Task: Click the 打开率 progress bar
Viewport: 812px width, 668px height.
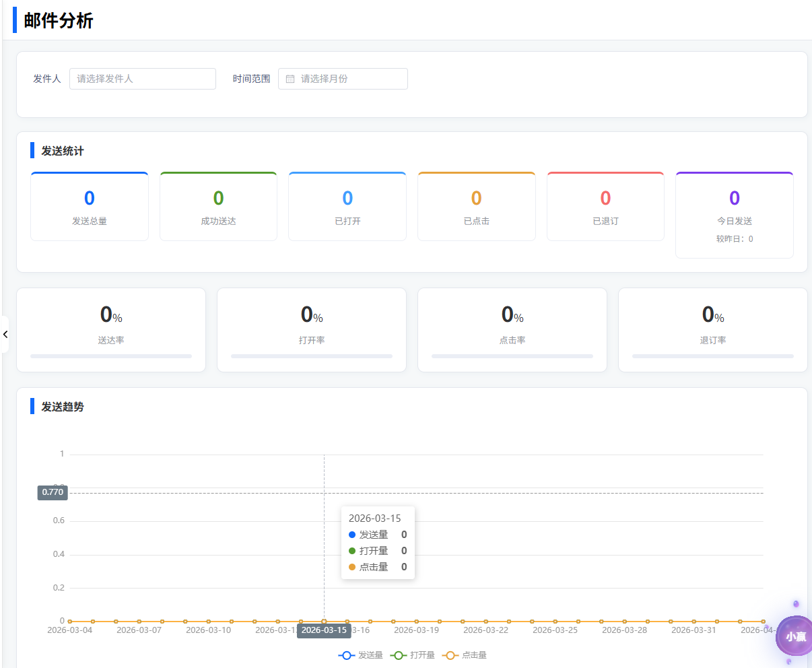Action: [x=312, y=356]
